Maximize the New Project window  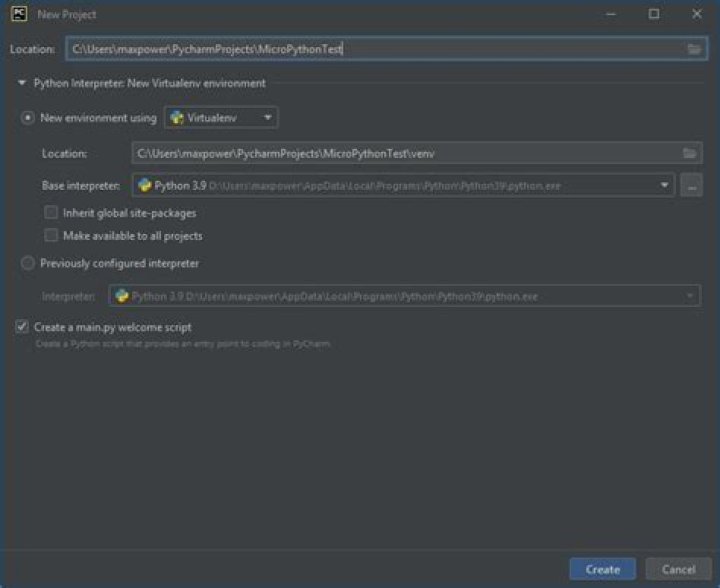654,14
